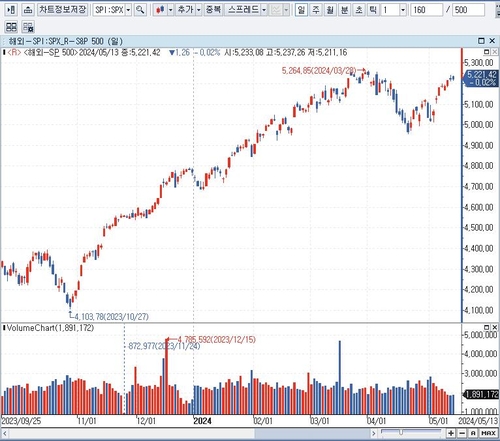Select the candlestick chart type icon

tap(160, 10)
